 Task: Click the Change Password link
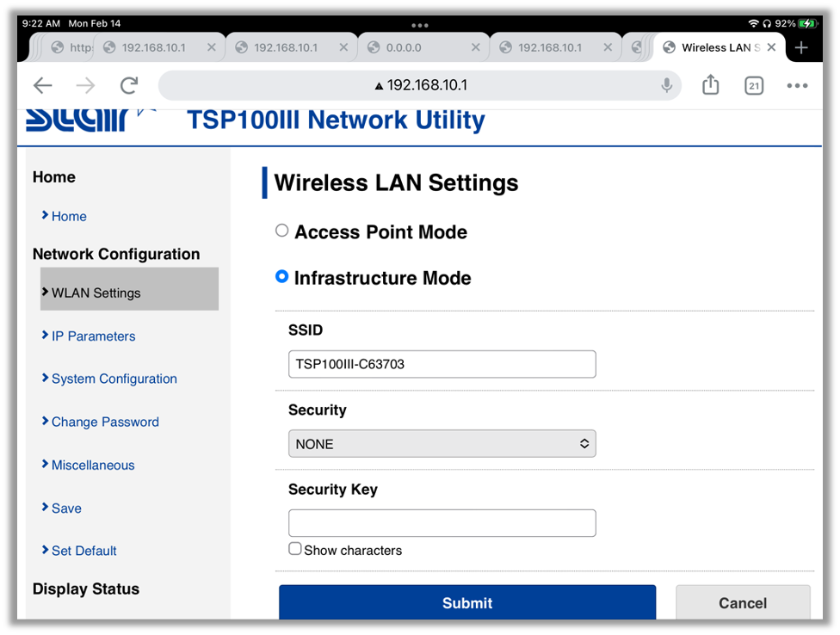pyautogui.click(x=105, y=422)
